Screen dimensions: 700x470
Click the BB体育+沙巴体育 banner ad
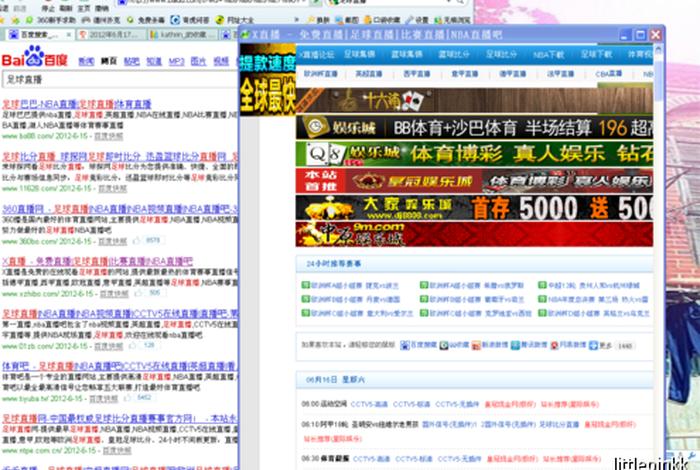(474, 127)
